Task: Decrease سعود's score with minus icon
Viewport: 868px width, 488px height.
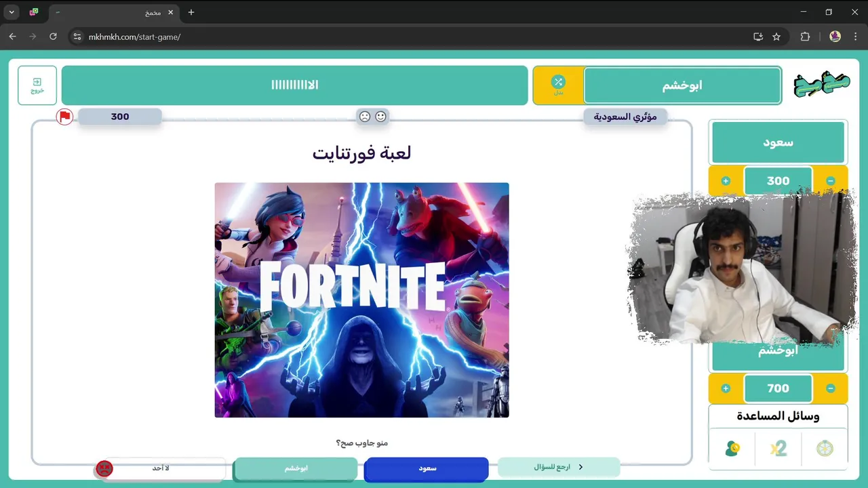Action: point(831,181)
